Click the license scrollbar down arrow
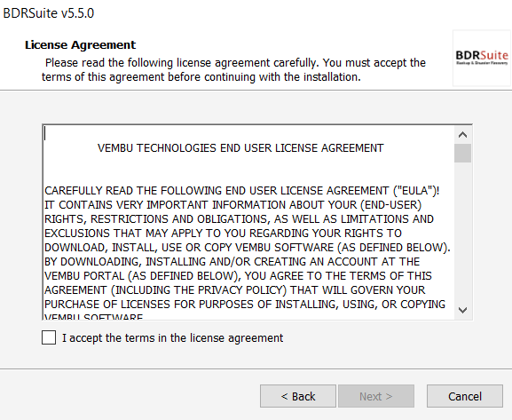This screenshot has height=420, width=512. click(462, 310)
